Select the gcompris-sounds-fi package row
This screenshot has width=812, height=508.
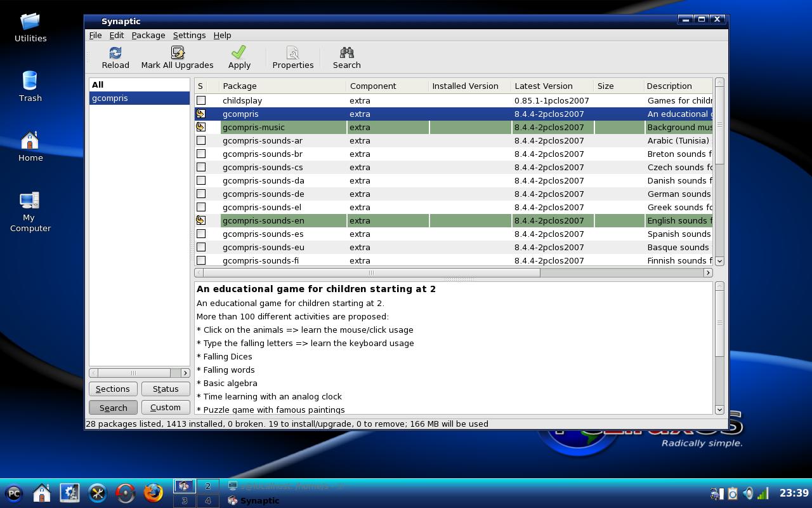[x=454, y=260]
